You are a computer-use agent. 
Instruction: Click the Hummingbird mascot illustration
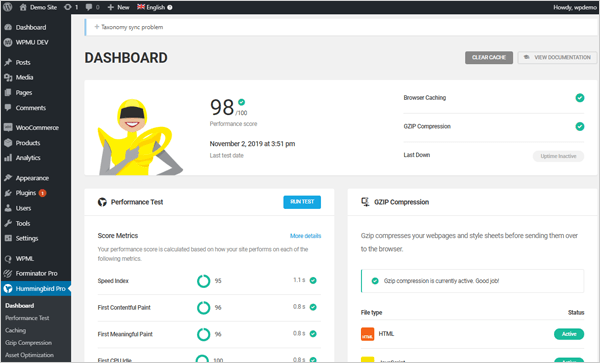[x=139, y=137]
